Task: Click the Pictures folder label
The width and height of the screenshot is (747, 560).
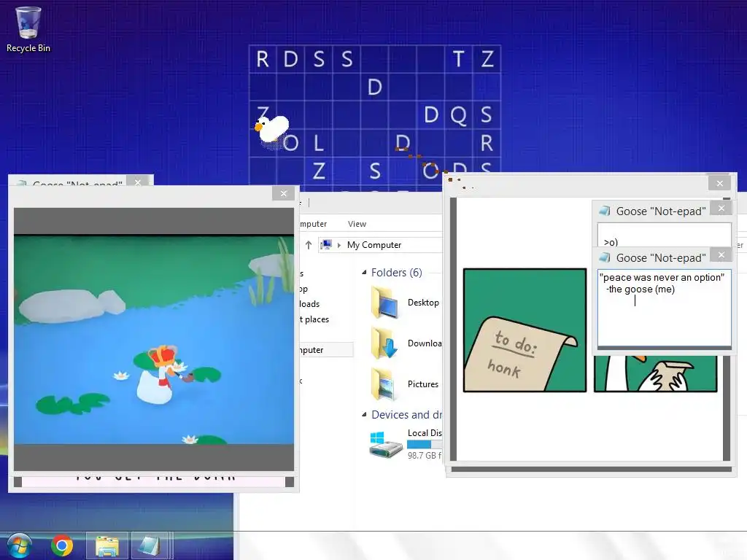Action: click(x=423, y=384)
